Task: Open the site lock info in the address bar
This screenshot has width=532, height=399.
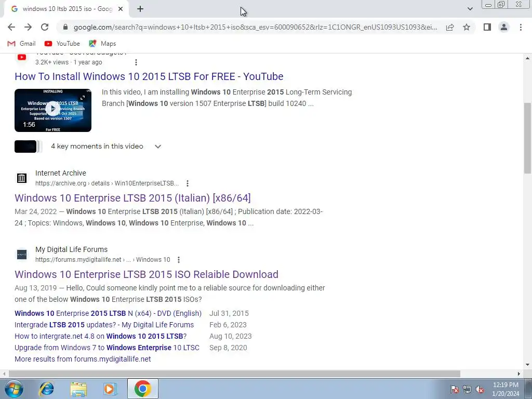Action: pyautogui.click(x=65, y=27)
